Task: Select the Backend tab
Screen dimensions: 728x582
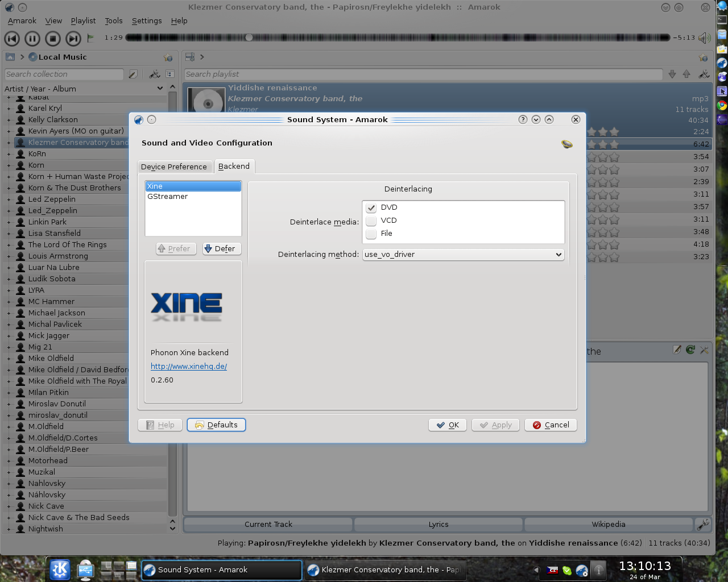Action: pos(234,166)
